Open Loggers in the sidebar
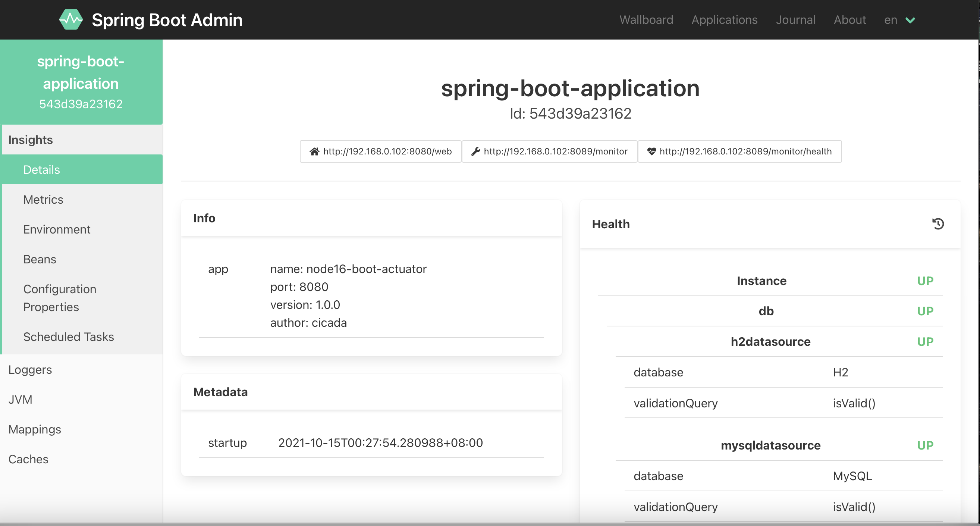This screenshot has height=526, width=980. [x=81, y=370]
